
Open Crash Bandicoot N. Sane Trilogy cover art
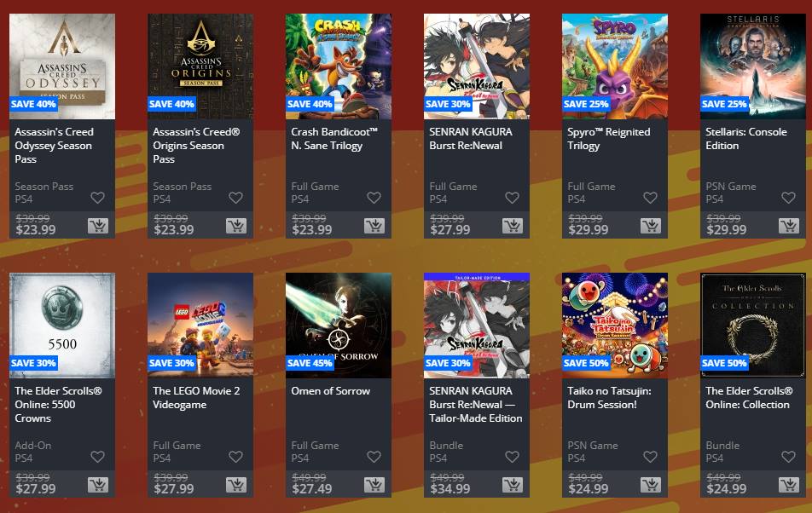(x=339, y=66)
